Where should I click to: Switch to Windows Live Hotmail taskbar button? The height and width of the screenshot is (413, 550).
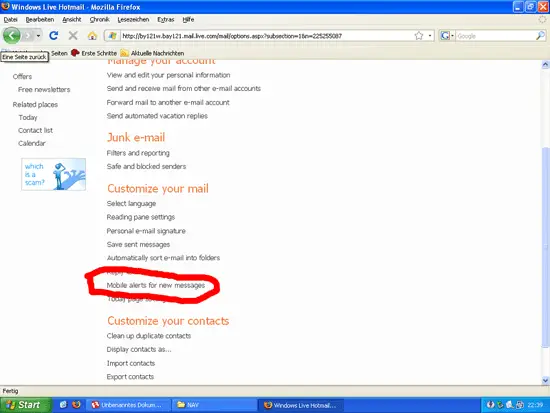[x=301, y=405]
